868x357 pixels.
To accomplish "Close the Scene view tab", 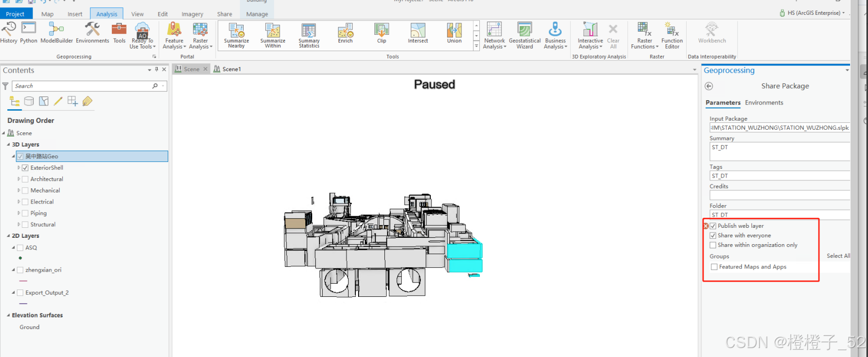I will coord(206,69).
